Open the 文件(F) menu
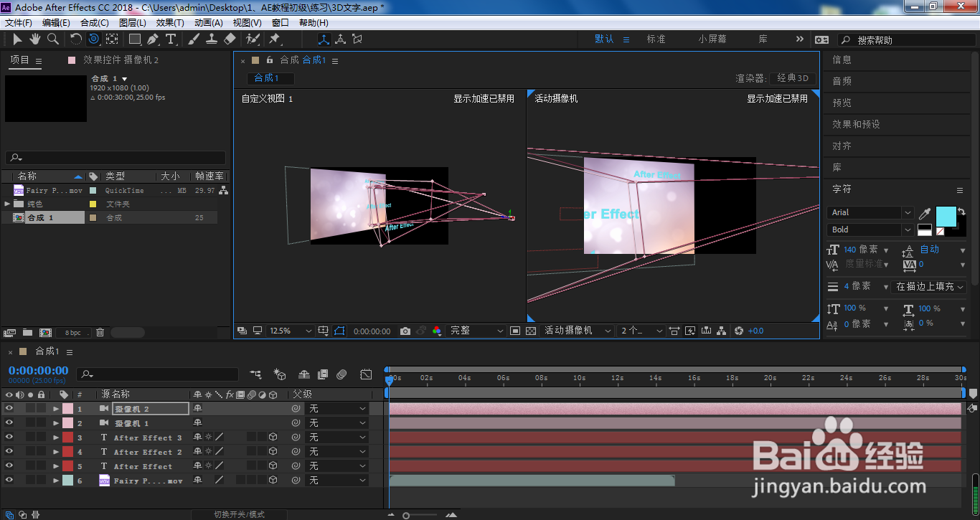This screenshot has height=520, width=980. click(18, 22)
